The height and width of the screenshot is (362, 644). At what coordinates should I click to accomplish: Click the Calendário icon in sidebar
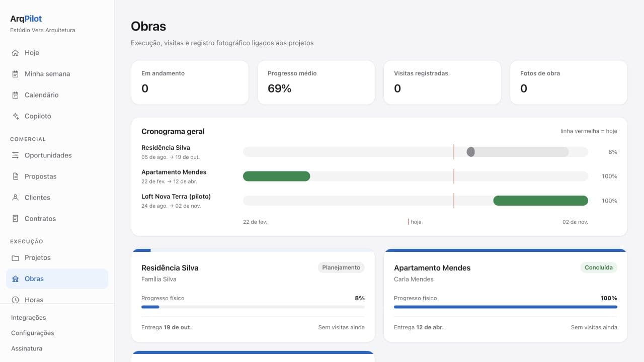click(15, 95)
